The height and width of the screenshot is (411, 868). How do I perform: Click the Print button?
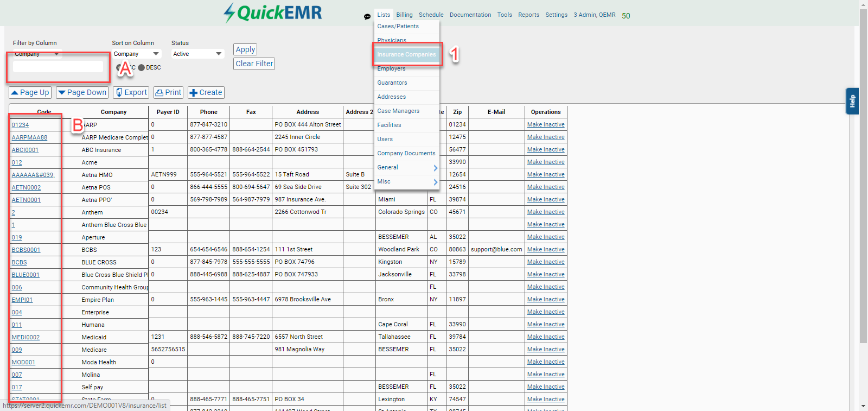pyautogui.click(x=168, y=93)
